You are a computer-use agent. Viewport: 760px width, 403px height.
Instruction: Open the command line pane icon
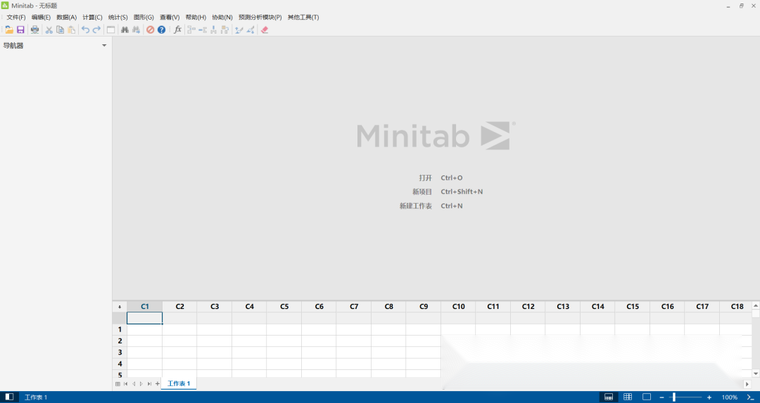point(750,397)
